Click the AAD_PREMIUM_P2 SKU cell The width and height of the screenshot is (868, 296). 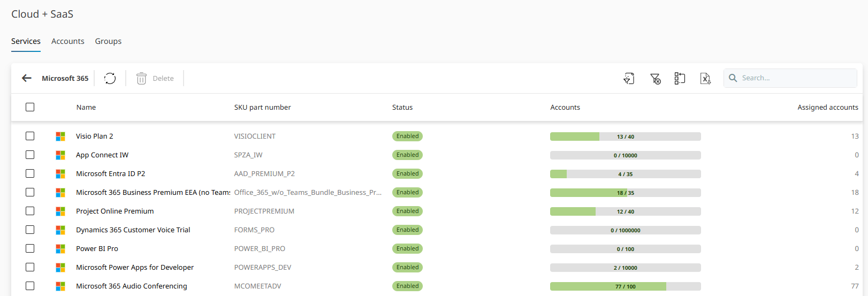click(x=264, y=173)
